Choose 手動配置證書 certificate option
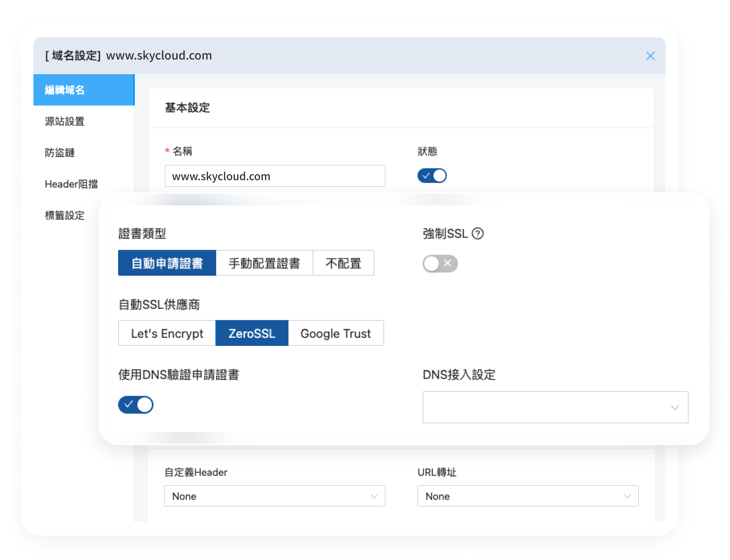This screenshot has height=560, width=730. (264, 263)
